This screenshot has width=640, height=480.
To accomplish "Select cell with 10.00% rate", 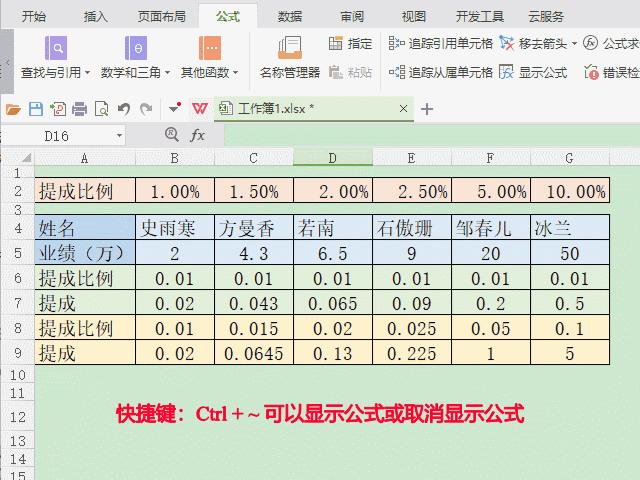I will [570, 191].
